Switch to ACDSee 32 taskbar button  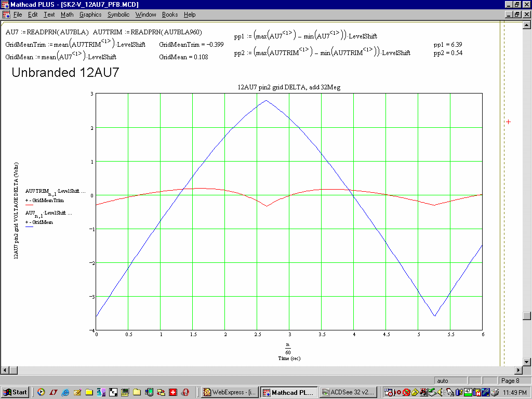tap(348, 392)
